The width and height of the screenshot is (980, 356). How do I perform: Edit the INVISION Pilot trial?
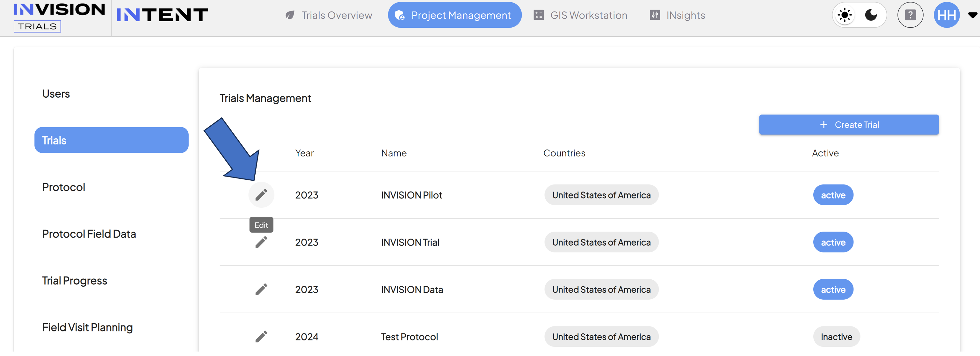261,195
